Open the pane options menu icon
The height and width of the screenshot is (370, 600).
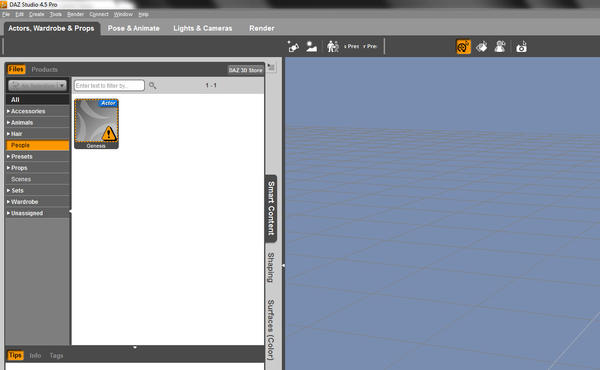271,67
